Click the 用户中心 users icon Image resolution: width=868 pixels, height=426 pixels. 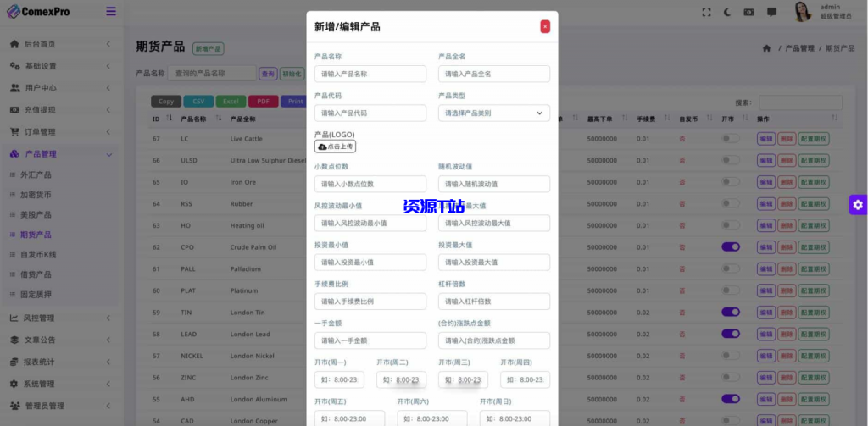[15, 88]
